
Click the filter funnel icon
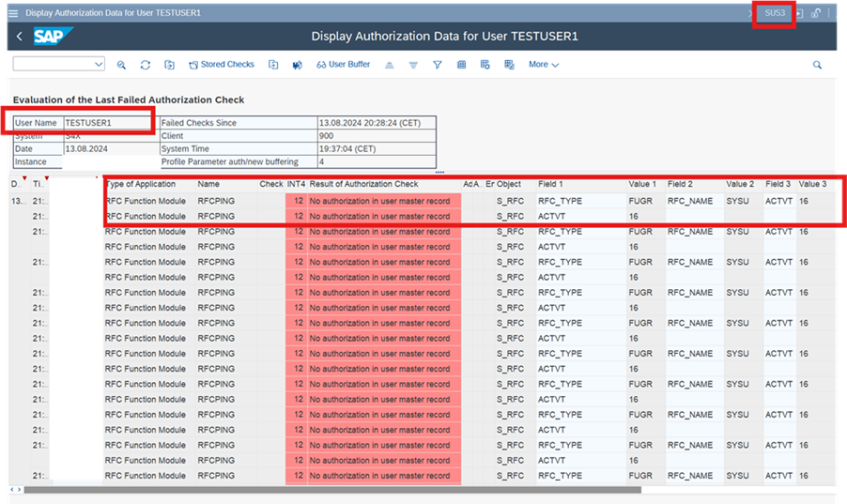click(437, 65)
